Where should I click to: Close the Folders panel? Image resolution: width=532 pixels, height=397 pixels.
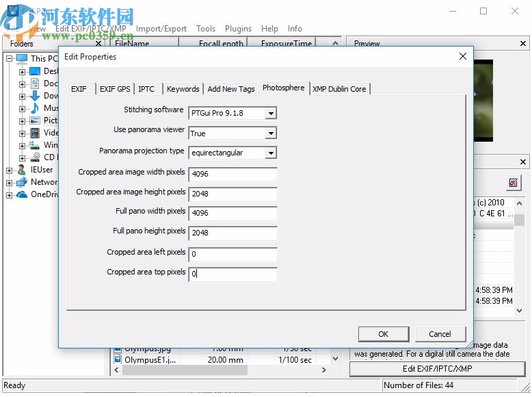98,44
